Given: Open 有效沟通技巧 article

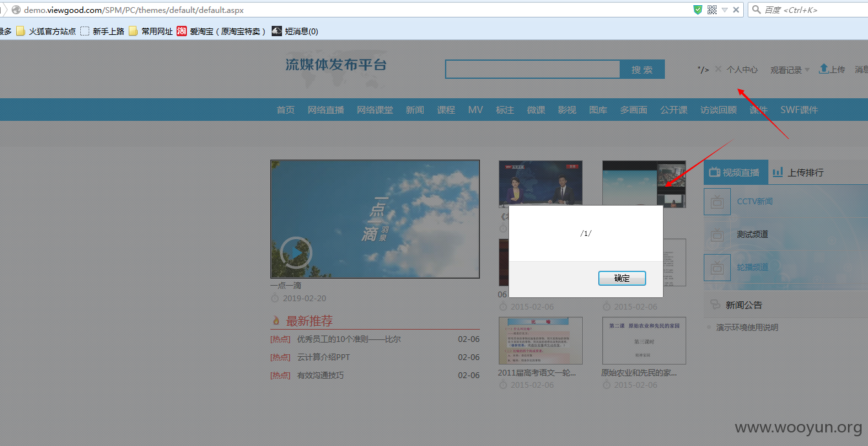Looking at the screenshot, I should [320, 376].
